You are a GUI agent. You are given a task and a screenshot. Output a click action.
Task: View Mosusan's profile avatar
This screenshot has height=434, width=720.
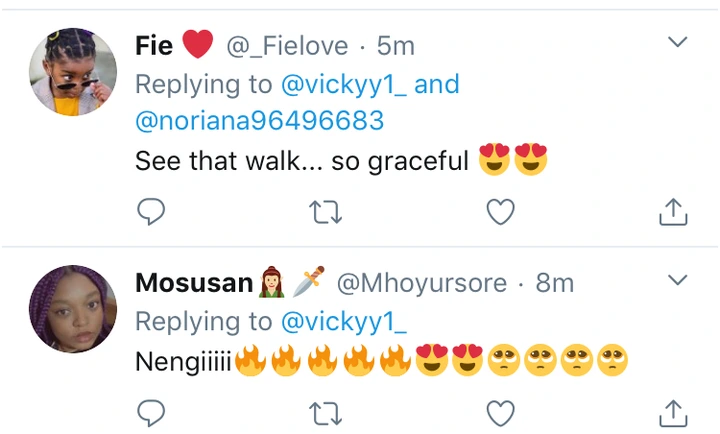[72, 308]
